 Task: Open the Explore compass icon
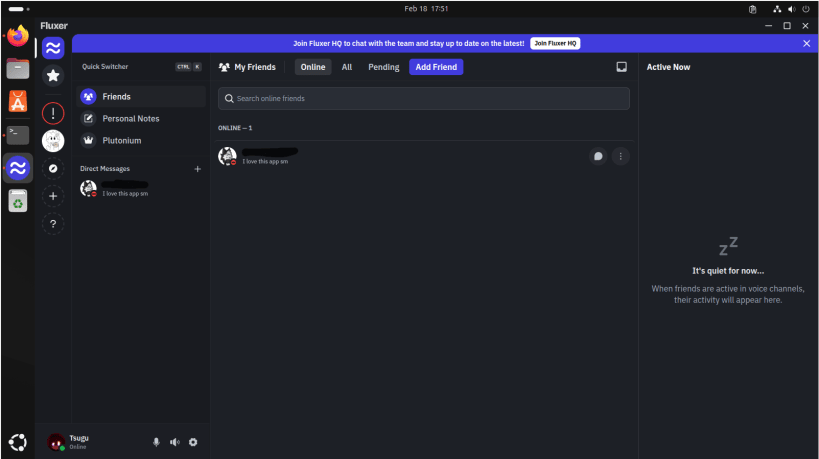[x=53, y=169]
